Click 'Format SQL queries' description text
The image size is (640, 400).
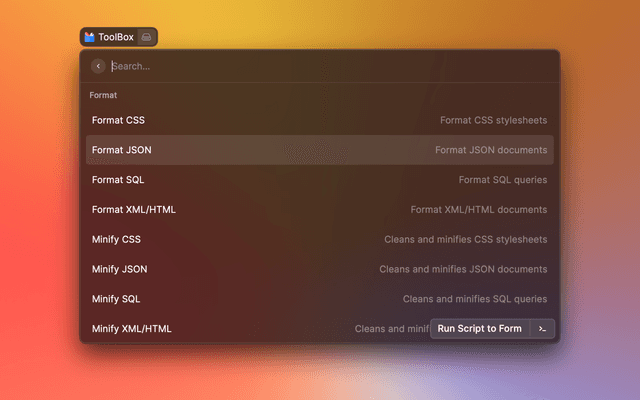pos(502,180)
